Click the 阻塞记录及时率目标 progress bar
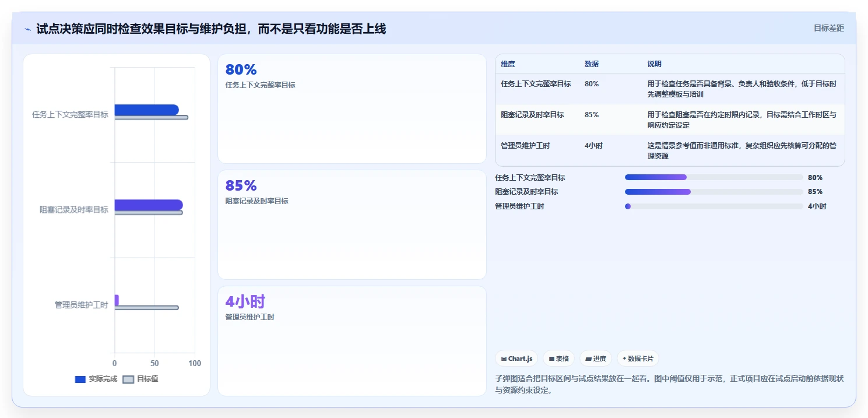Screen dimensions: 868x418 (x=714, y=192)
